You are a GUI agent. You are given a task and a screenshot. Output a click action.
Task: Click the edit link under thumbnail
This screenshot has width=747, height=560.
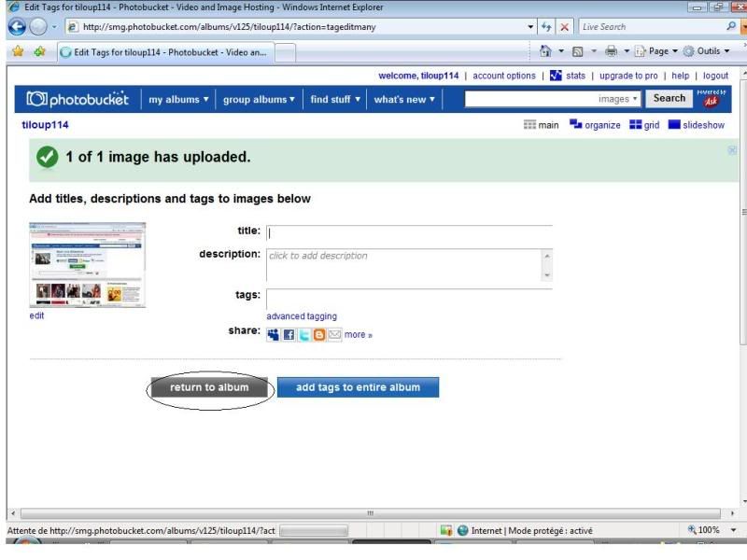tap(36, 315)
